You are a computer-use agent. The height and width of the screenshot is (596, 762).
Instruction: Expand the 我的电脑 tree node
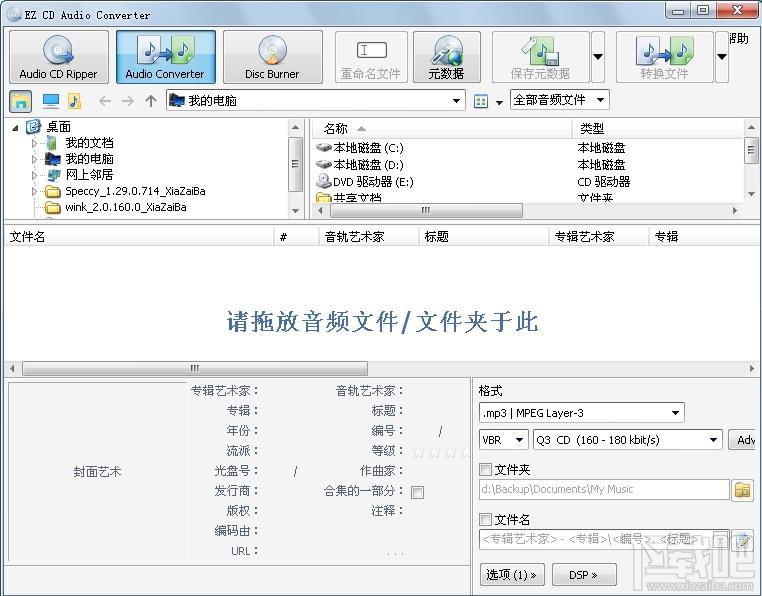pyautogui.click(x=34, y=159)
